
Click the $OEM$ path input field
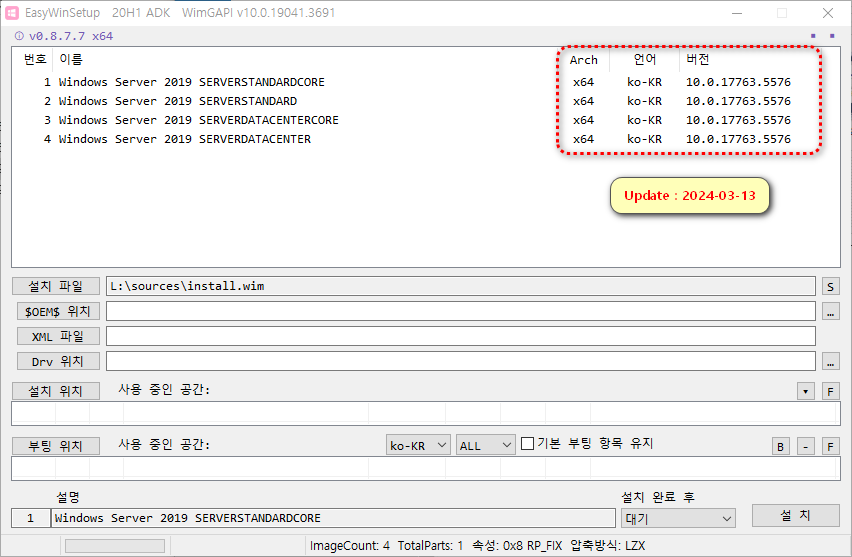tap(460, 311)
